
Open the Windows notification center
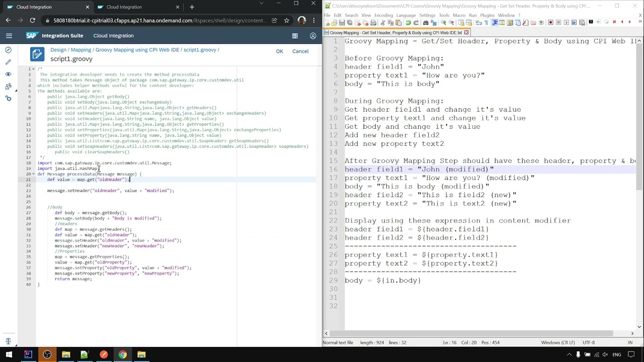pos(631,354)
